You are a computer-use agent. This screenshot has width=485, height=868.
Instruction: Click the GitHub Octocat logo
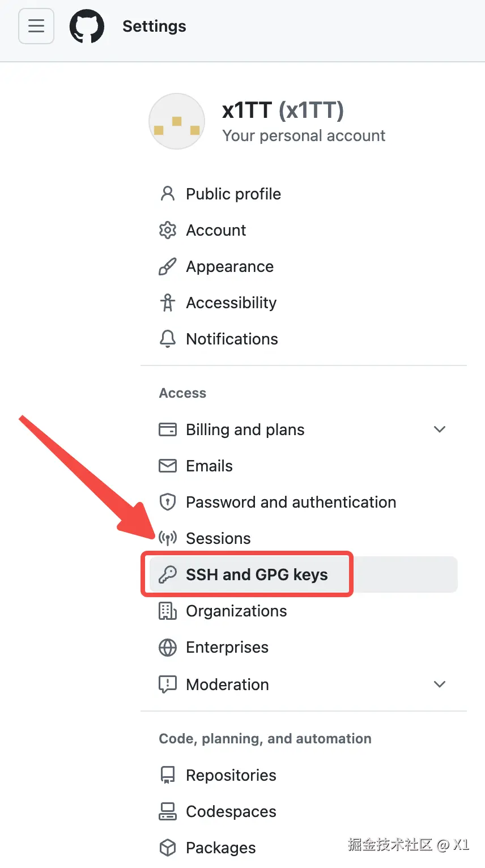87,27
